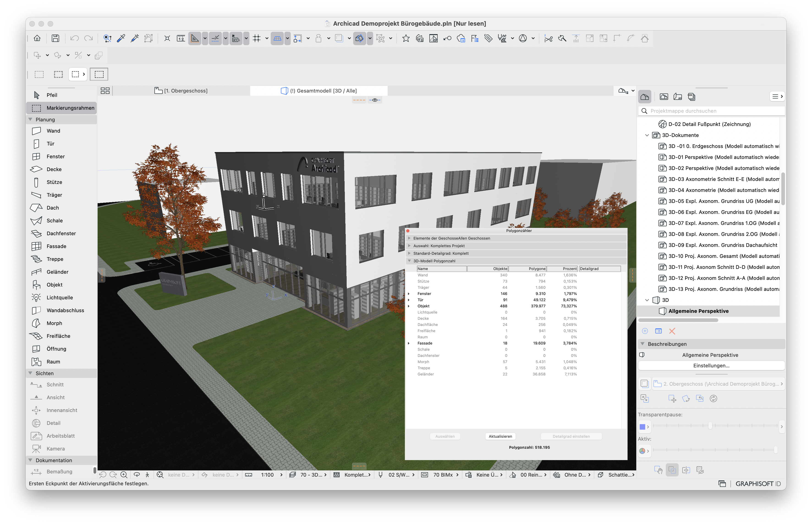
Task: Toggle the highlighted icon below Aktiv slider
Action: pos(672,470)
